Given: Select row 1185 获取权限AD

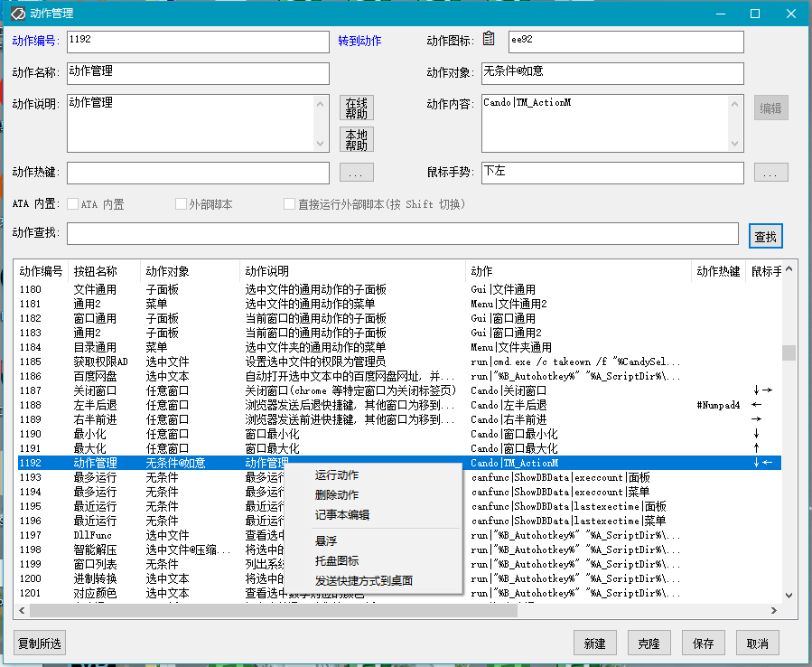Looking at the screenshot, I should pos(399,362).
